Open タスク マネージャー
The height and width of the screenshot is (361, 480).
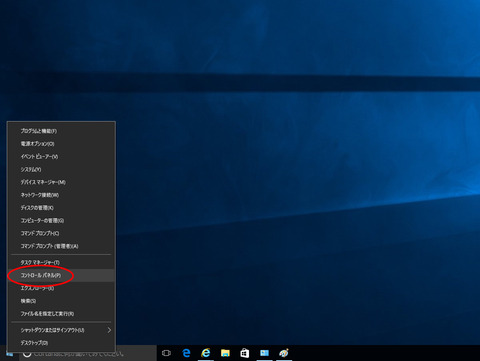pos(61,263)
